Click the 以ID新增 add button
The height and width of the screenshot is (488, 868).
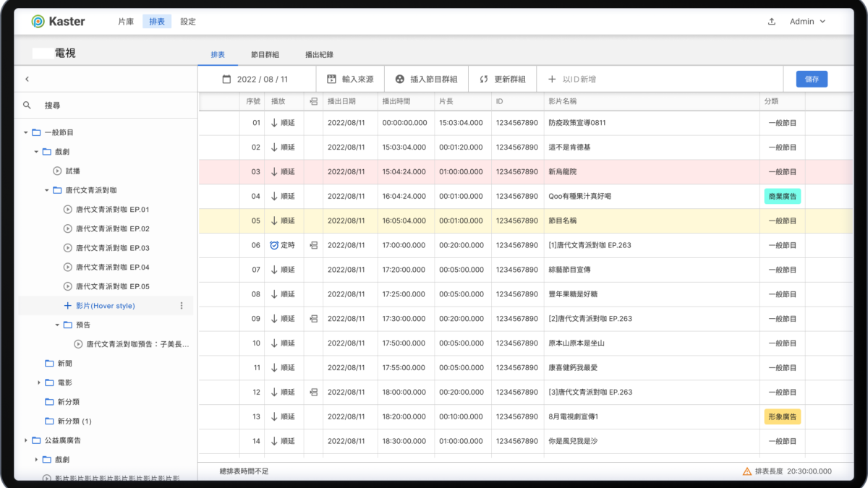(572, 80)
